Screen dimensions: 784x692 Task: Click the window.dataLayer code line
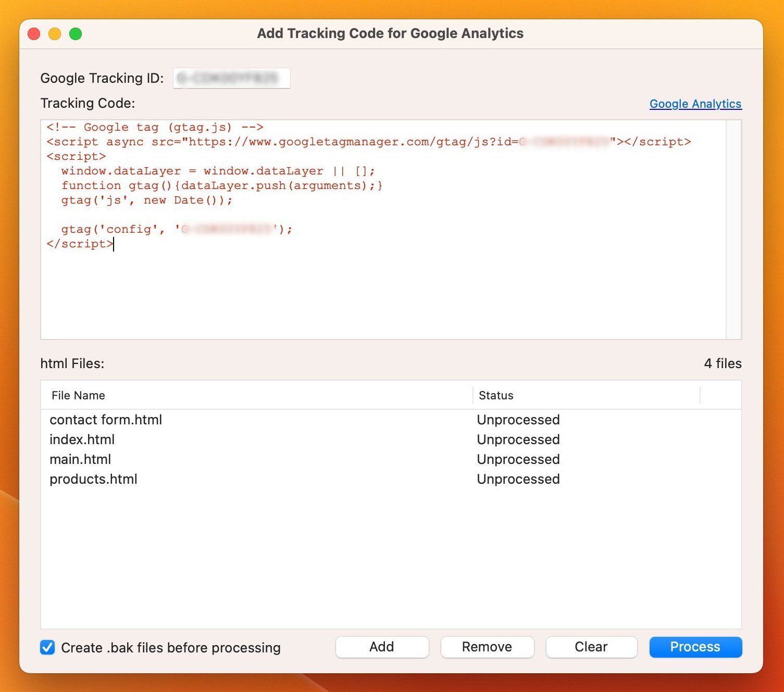tap(218, 171)
